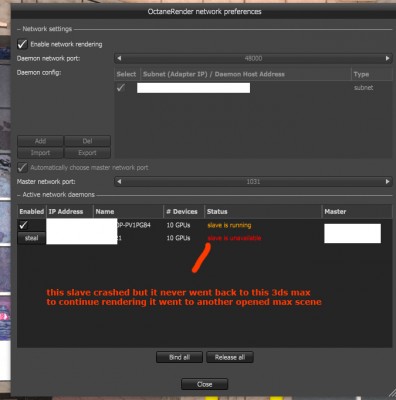
Task: Close the network preferences dialog
Action: point(205,384)
